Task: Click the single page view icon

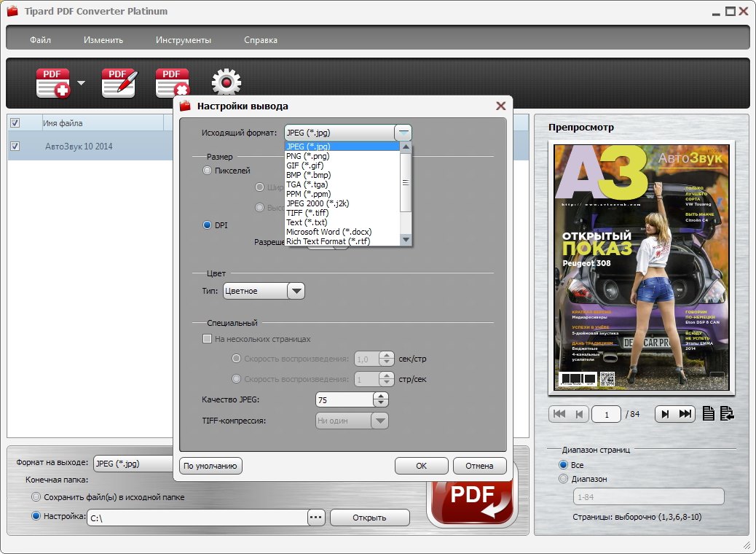Action: click(x=709, y=414)
